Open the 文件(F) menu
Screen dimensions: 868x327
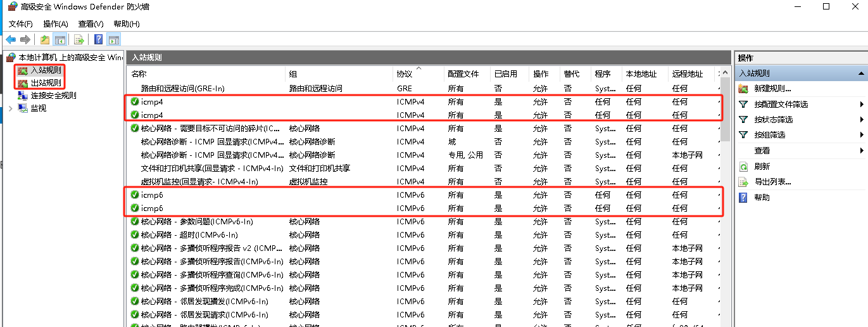click(x=21, y=24)
